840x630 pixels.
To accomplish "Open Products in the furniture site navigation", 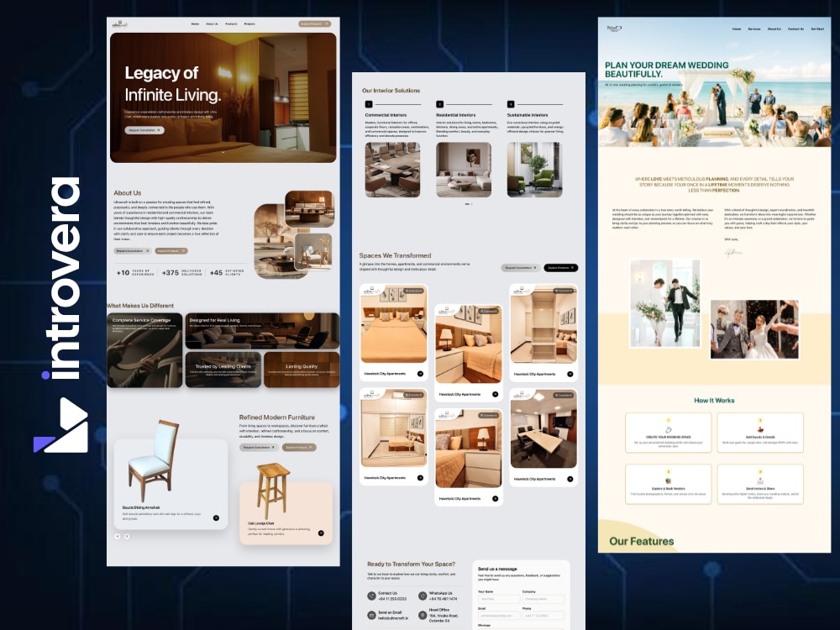I will click(231, 24).
